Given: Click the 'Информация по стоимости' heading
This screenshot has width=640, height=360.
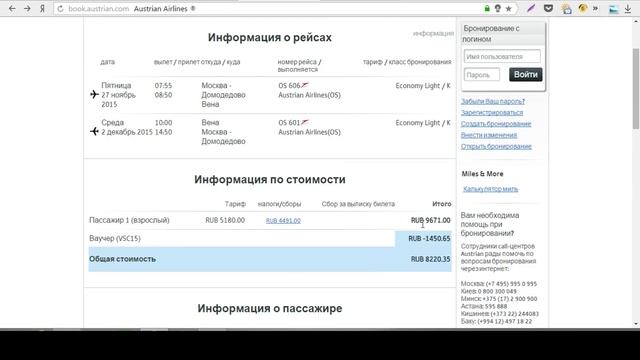Looking at the screenshot, I should [269, 180].
